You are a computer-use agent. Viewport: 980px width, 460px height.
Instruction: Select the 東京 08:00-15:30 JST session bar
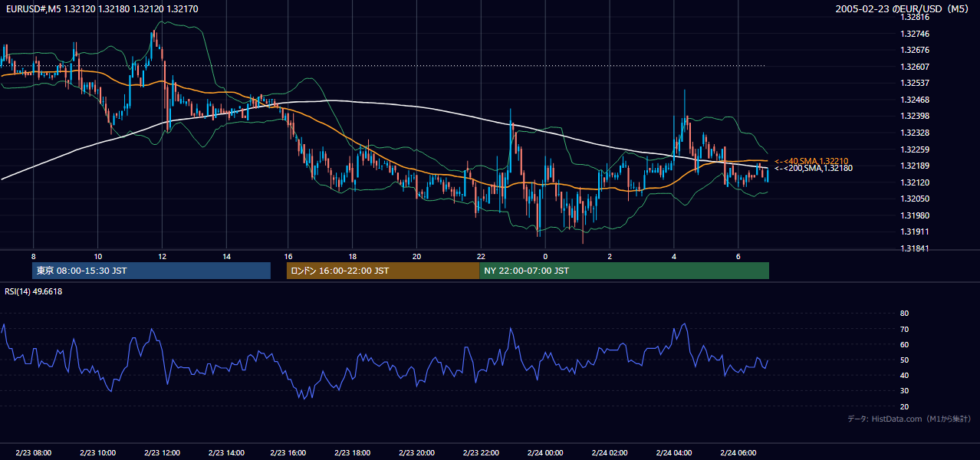pos(152,271)
